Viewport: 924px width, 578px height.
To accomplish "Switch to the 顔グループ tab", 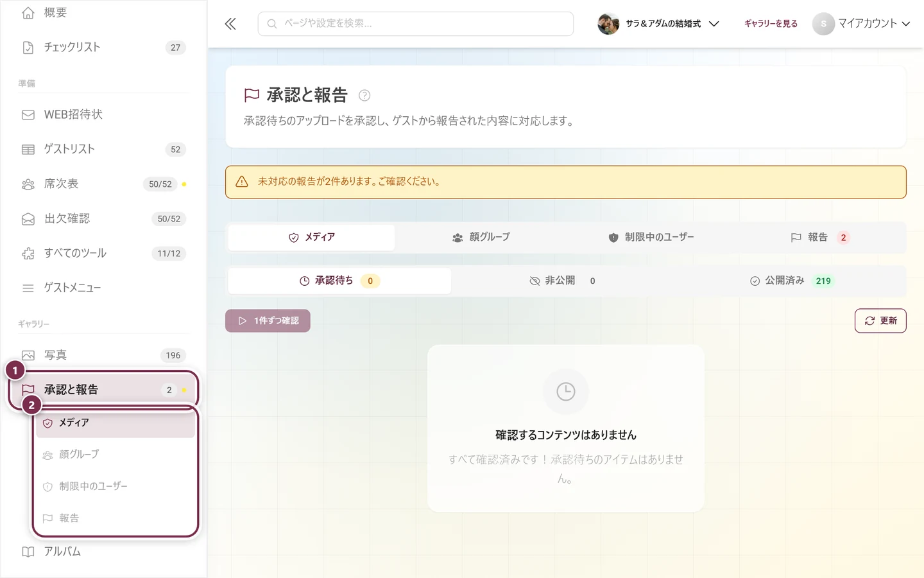I will (x=481, y=238).
